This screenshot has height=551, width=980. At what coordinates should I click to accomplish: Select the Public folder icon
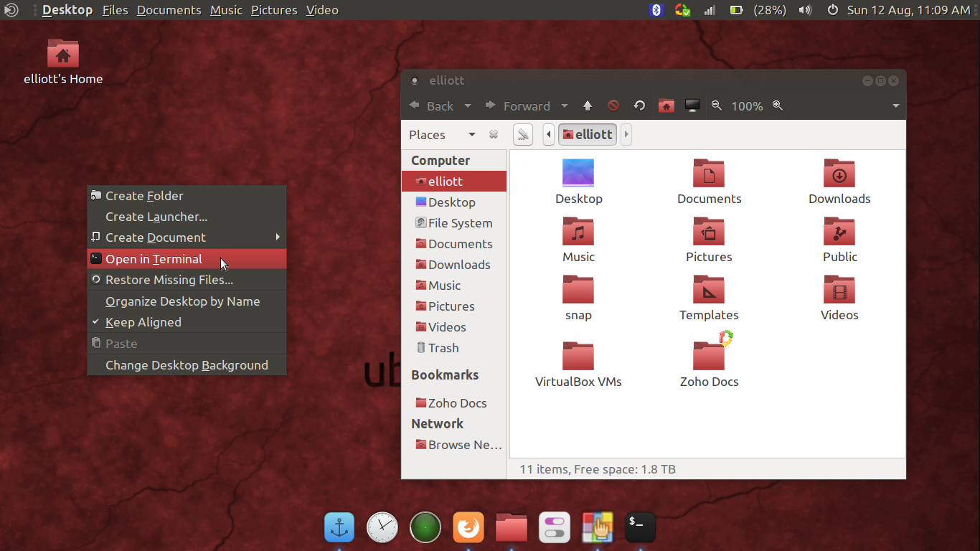[x=839, y=231]
